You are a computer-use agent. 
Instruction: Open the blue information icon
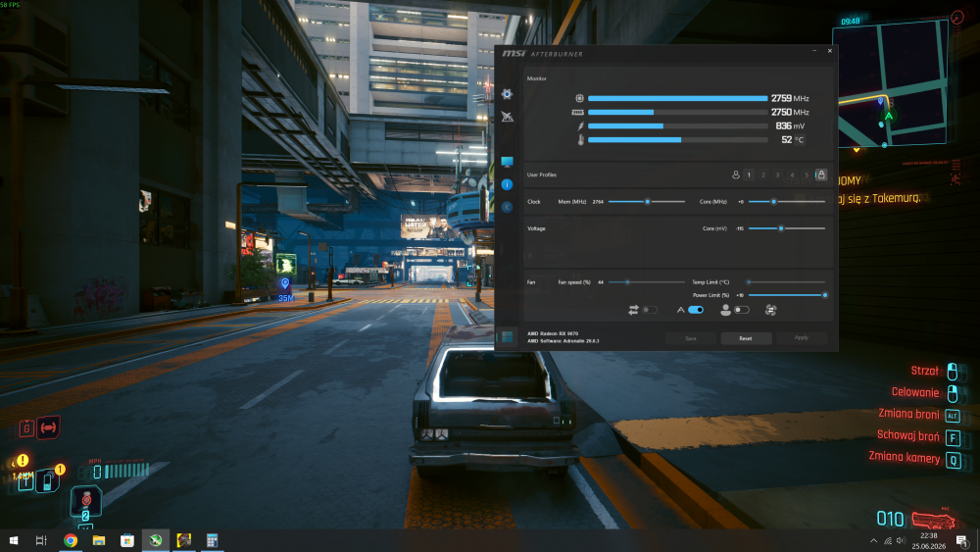coord(507,184)
